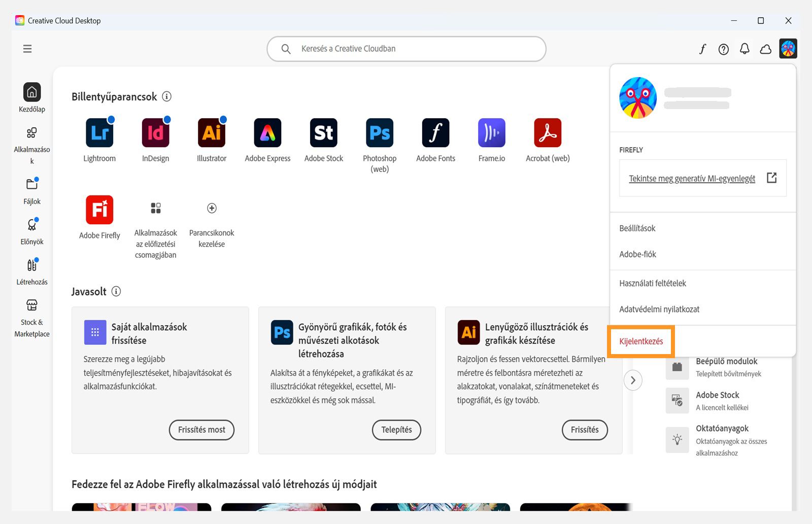The width and height of the screenshot is (812, 524).
Task: Launch InDesign shortcut icon
Action: [155, 133]
